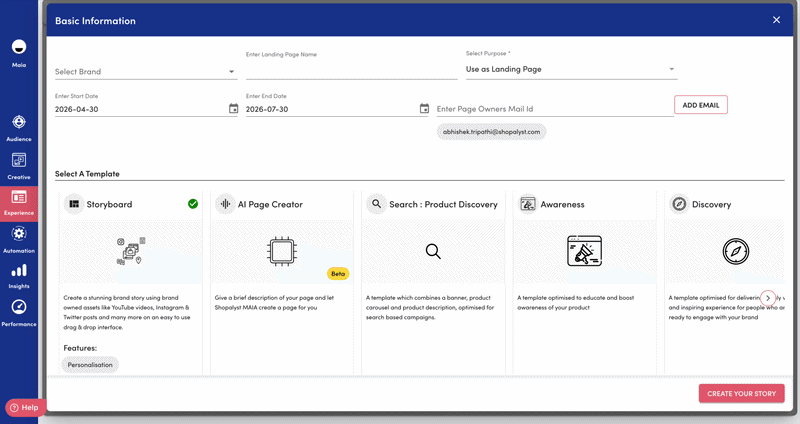
Task: Open the Insights bar chart icon
Action: 19,270
